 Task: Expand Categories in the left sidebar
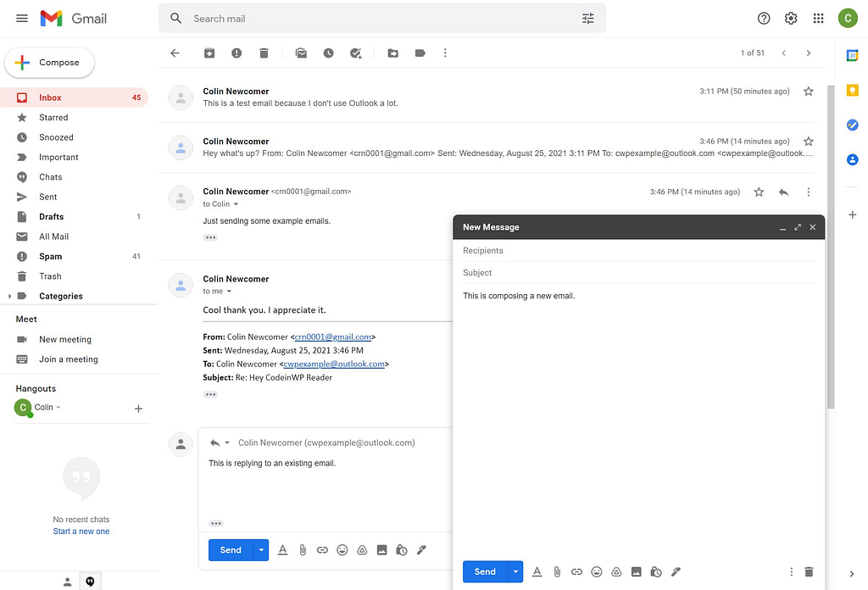(x=10, y=296)
